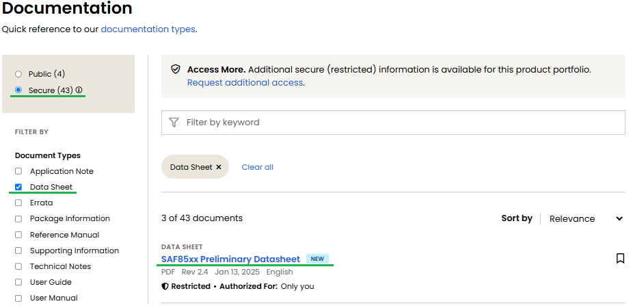Image resolution: width=644 pixels, height=306 pixels.
Task: Uncheck the Data Sheet checkbox
Action: point(18,187)
